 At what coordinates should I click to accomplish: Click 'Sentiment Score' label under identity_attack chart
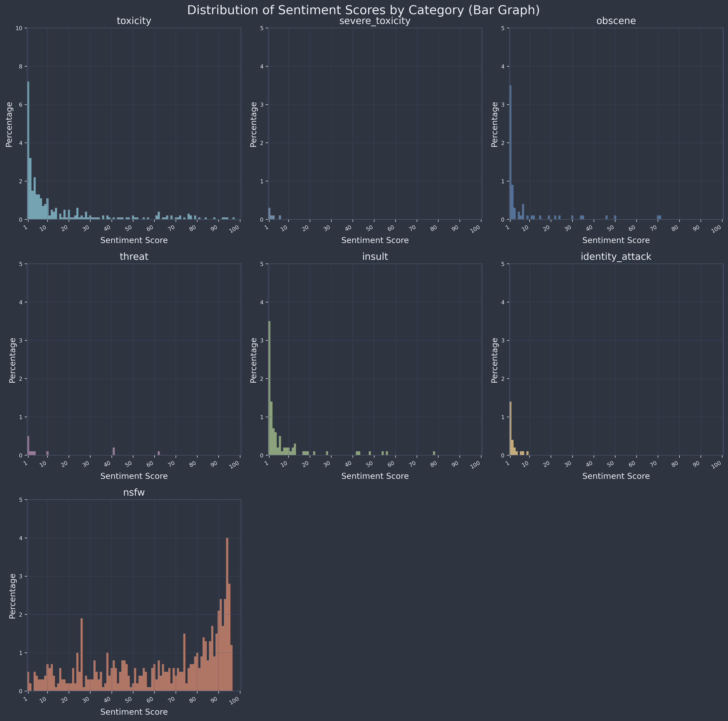(616, 476)
